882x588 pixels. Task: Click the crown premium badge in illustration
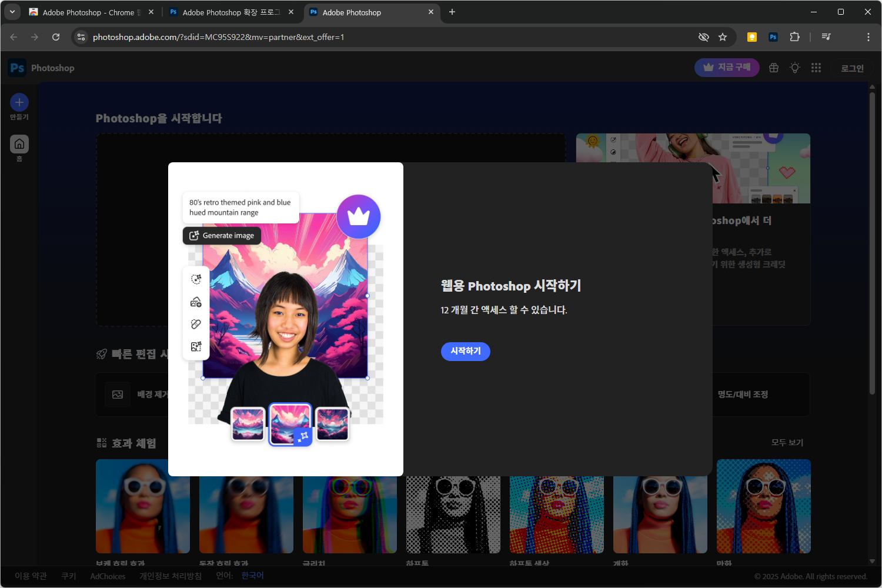click(359, 216)
